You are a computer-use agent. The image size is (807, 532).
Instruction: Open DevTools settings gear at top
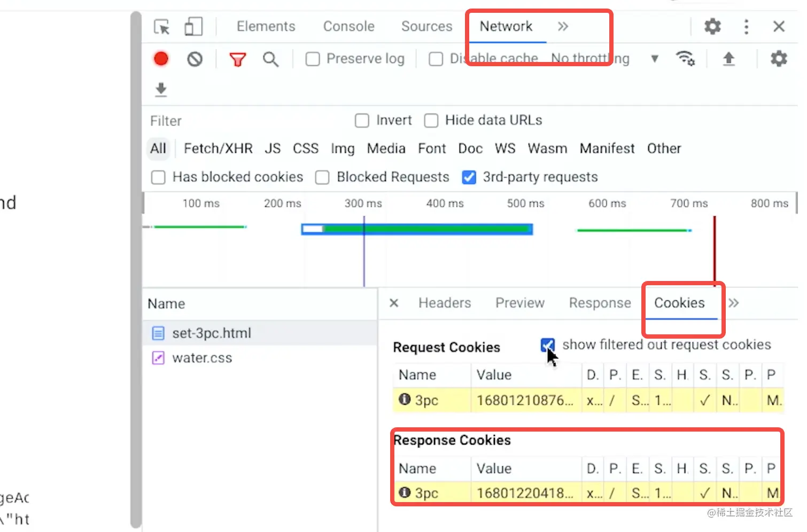[712, 26]
